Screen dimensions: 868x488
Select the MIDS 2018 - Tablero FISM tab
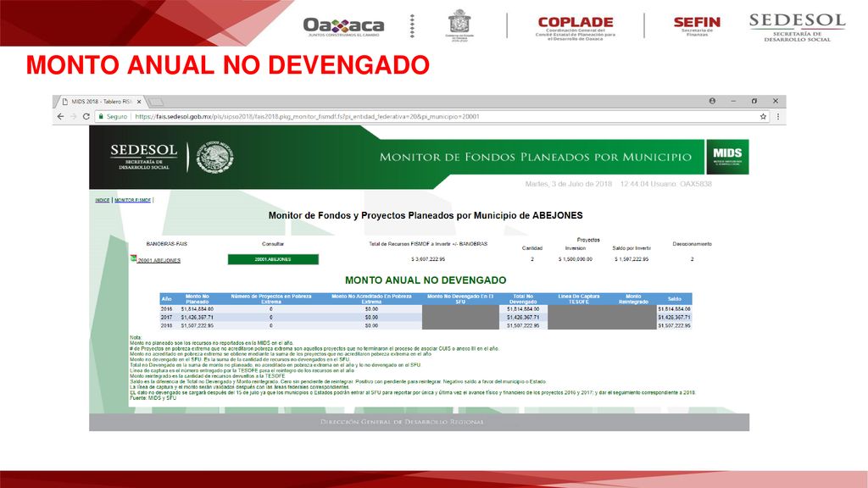tap(100, 102)
